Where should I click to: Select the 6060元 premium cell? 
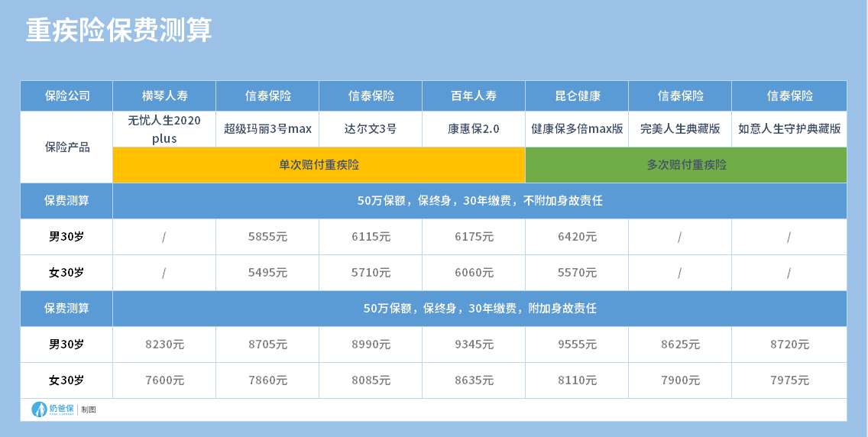click(x=473, y=273)
